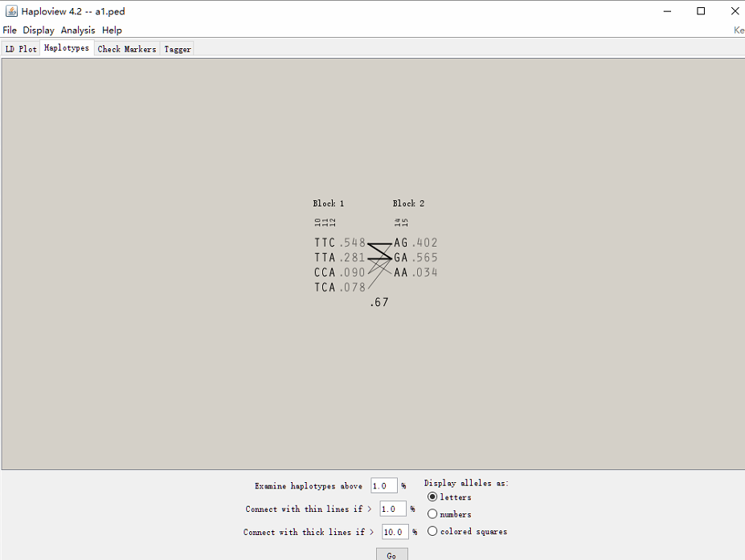Click the Go button

(392, 554)
